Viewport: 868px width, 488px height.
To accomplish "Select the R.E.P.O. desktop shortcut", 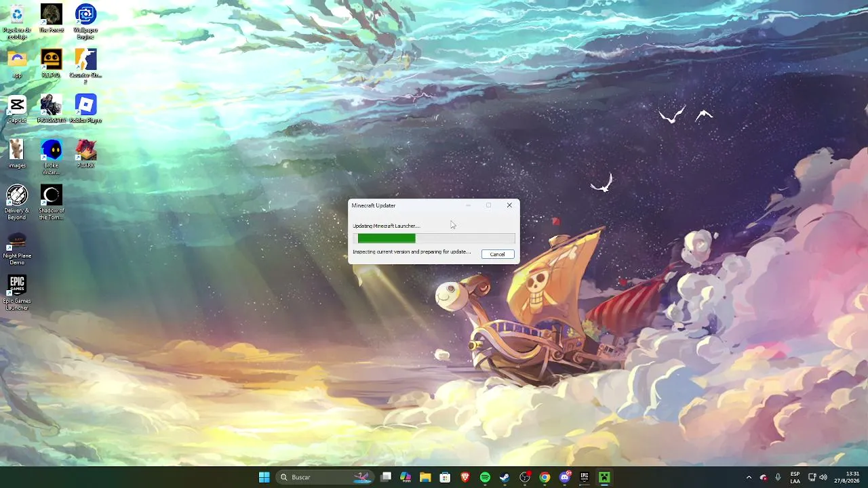I will click(x=52, y=64).
